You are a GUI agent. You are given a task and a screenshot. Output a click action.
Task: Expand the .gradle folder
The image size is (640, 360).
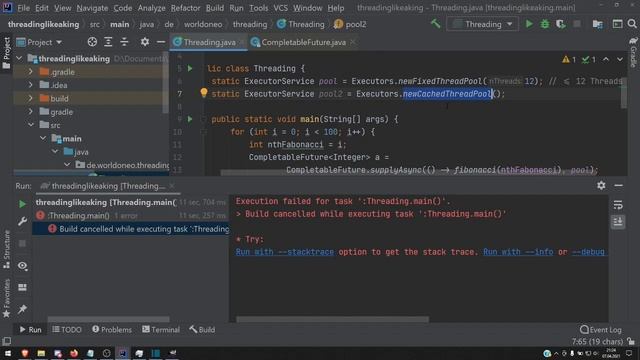coord(31,71)
